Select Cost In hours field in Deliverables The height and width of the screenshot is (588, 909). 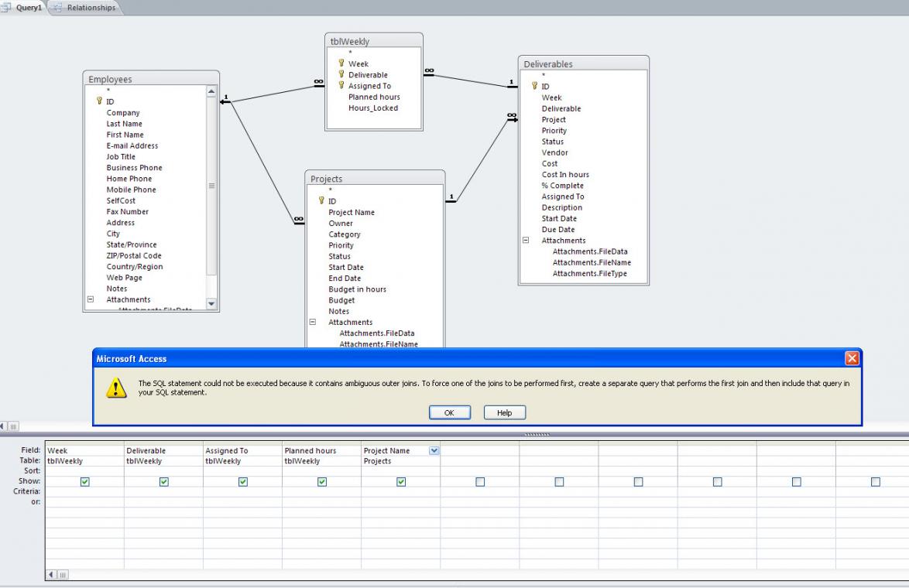[565, 174]
